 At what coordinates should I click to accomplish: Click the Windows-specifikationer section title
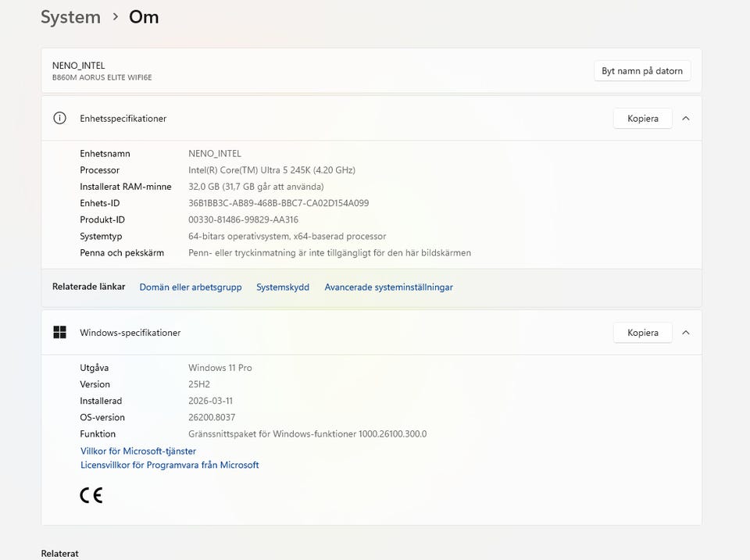tap(130, 333)
